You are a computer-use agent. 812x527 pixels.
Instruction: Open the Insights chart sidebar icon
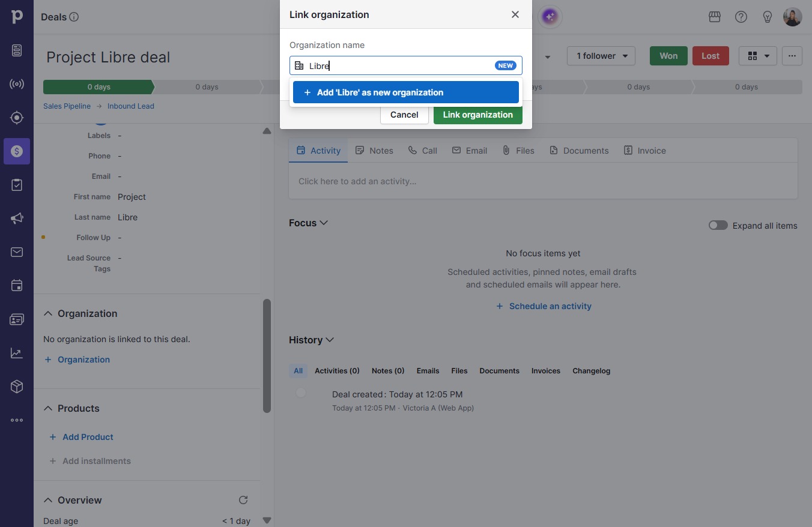(17, 353)
